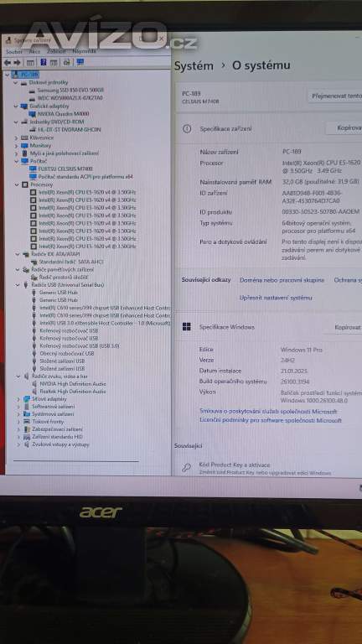
Task: Select the Počítač category label
Action: pos(39,161)
